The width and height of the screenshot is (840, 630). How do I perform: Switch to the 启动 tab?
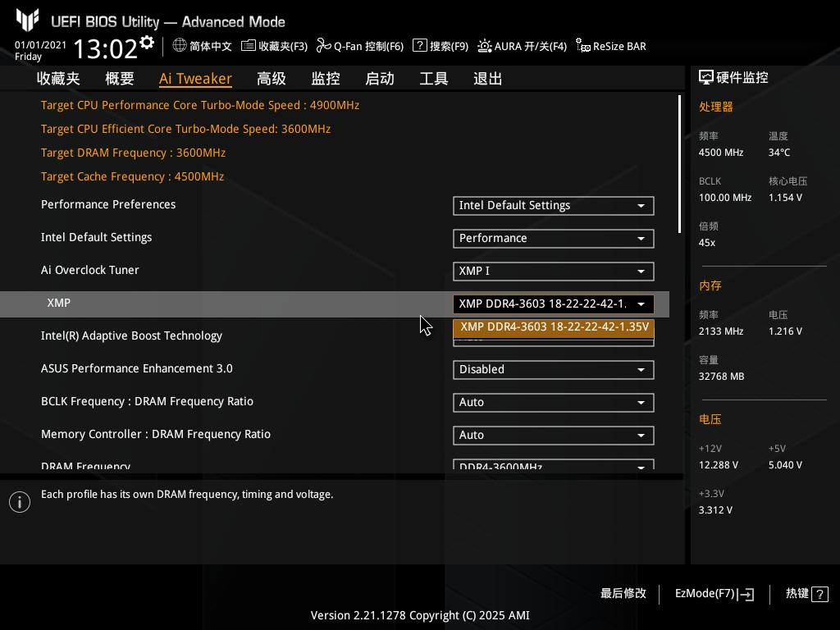(379, 79)
